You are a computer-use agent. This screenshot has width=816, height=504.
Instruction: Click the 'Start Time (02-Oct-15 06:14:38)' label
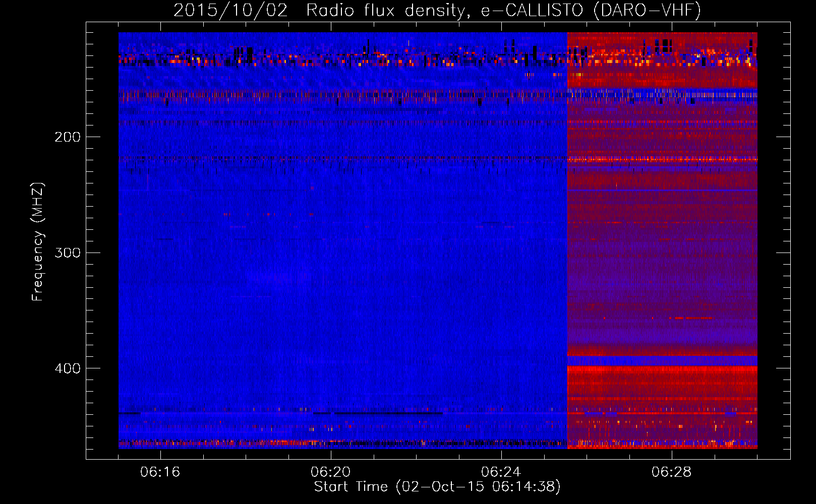437,487
